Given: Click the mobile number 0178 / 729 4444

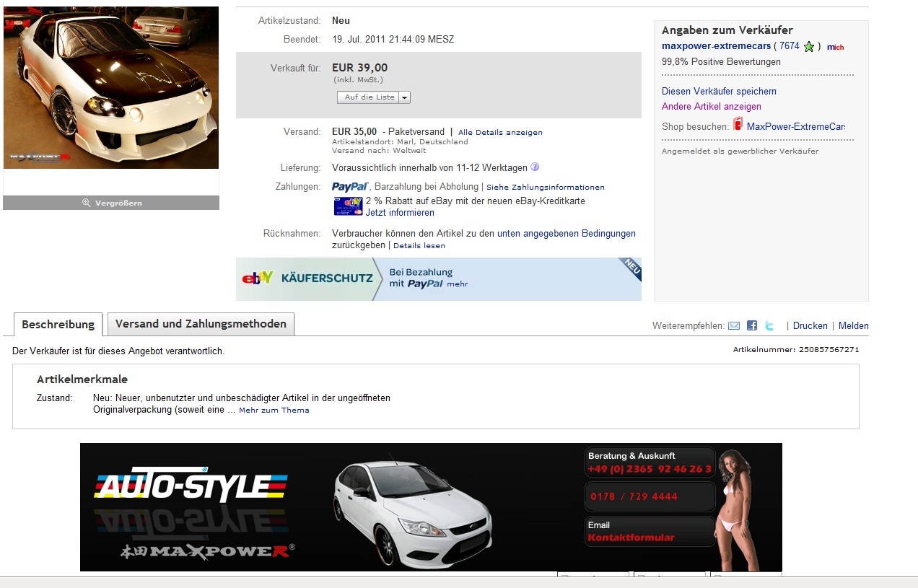Looking at the screenshot, I should (634, 497).
